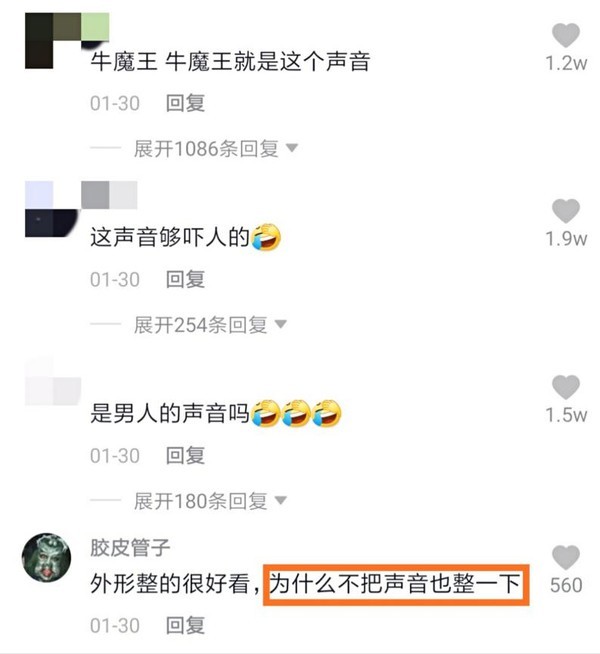Like 胶皮管子's comment with 560 likes
The height and width of the screenshot is (654, 600).
pos(566,557)
